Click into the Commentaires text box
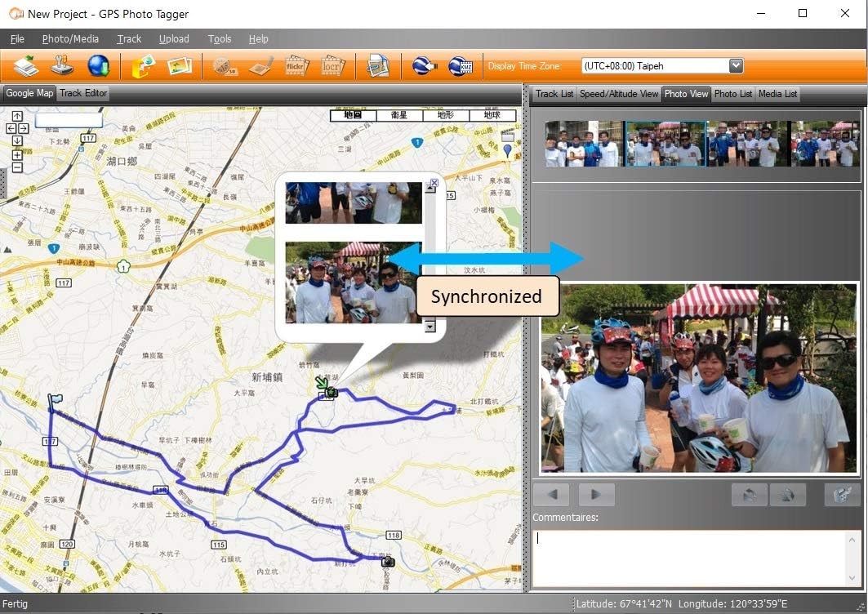 [694, 557]
